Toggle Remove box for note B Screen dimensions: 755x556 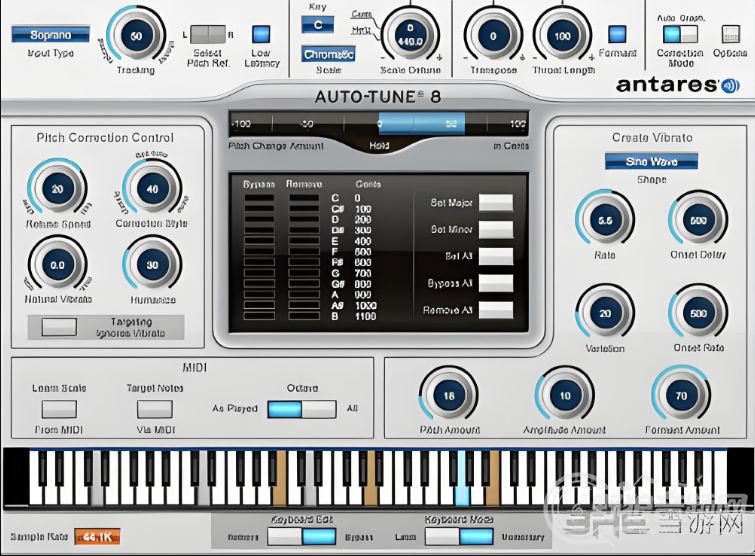click(304, 316)
